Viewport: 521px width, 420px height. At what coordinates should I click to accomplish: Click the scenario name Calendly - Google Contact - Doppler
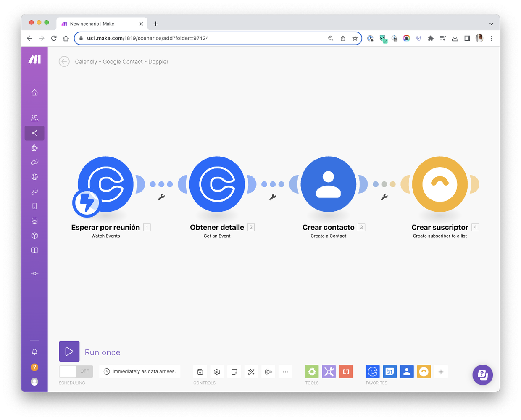tap(122, 62)
